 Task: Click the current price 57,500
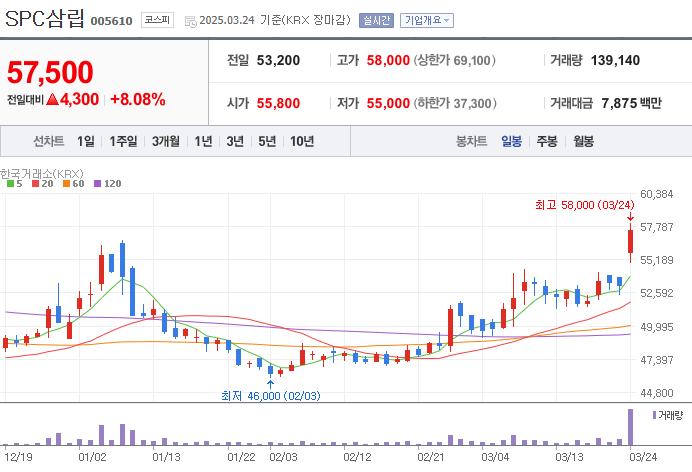[50, 72]
